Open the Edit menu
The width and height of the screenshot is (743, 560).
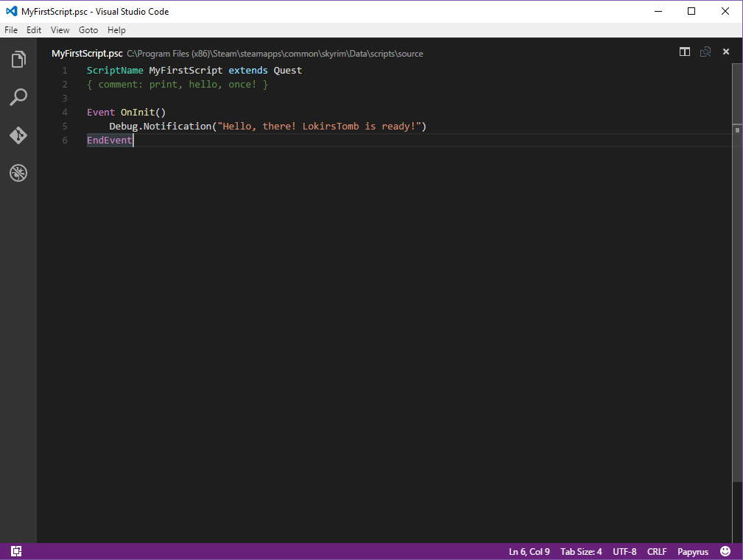(x=34, y=30)
